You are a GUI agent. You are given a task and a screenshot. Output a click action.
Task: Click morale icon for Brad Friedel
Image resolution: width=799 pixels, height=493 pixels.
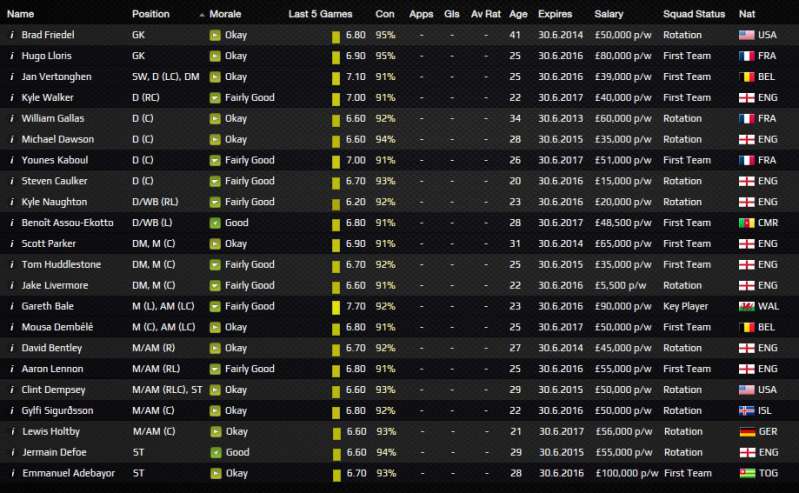[x=215, y=35]
